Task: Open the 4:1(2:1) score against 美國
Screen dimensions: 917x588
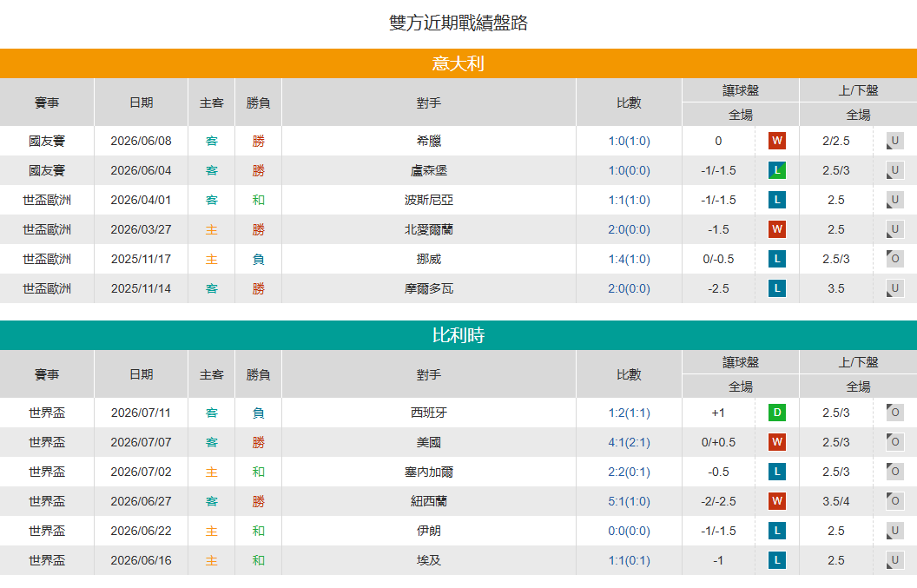Action: pyautogui.click(x=629, y=442)
